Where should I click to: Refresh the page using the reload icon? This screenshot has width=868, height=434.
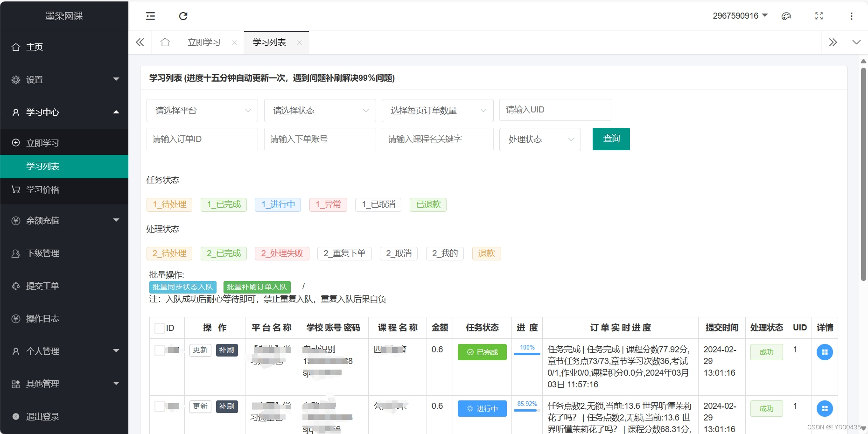click(183, 16)
